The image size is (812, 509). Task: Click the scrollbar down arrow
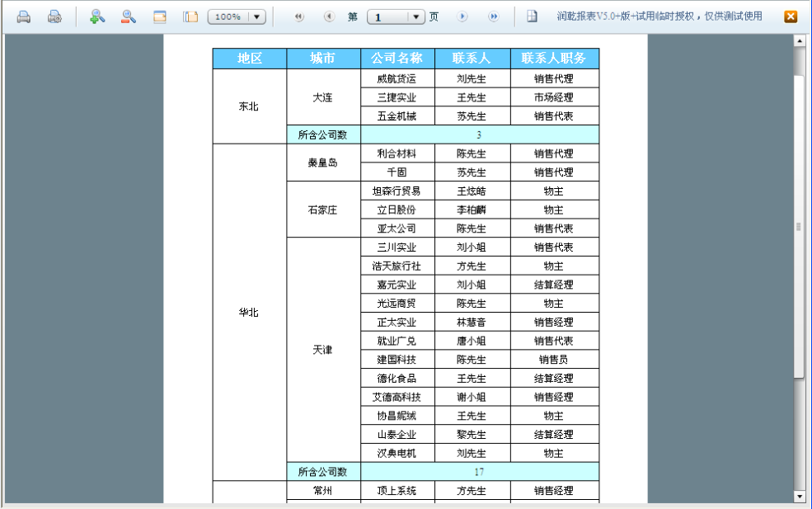pos(799,496)
